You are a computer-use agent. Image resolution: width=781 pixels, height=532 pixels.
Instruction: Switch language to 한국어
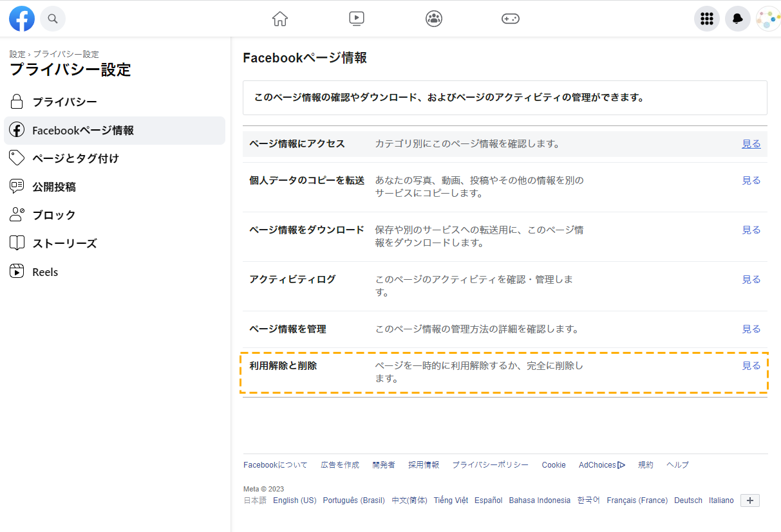click(588, 500)
